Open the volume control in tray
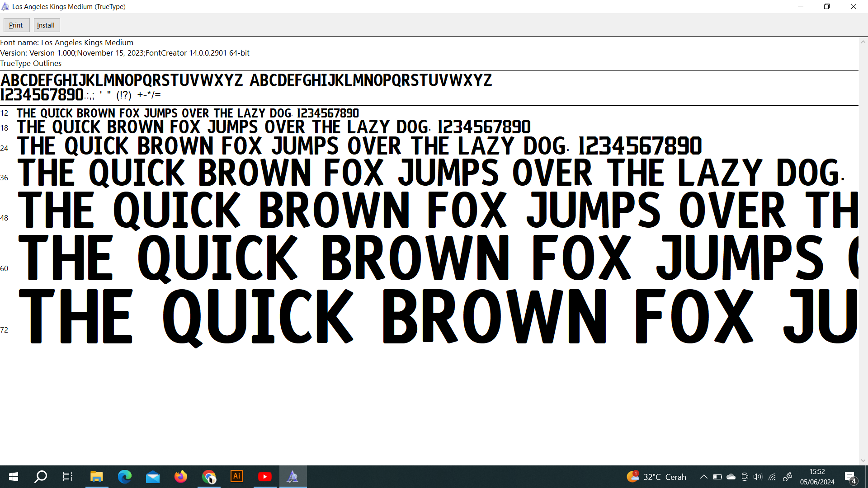This screenshot has height=488, width=868. coord(758,477)
